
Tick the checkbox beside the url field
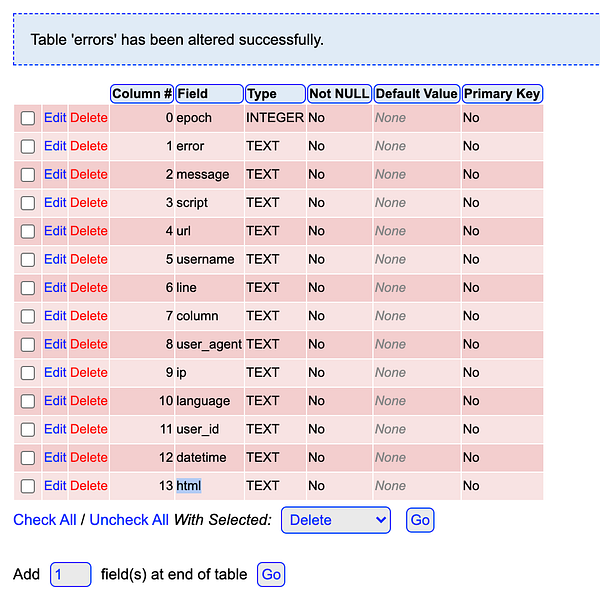(x=28, y=231)
